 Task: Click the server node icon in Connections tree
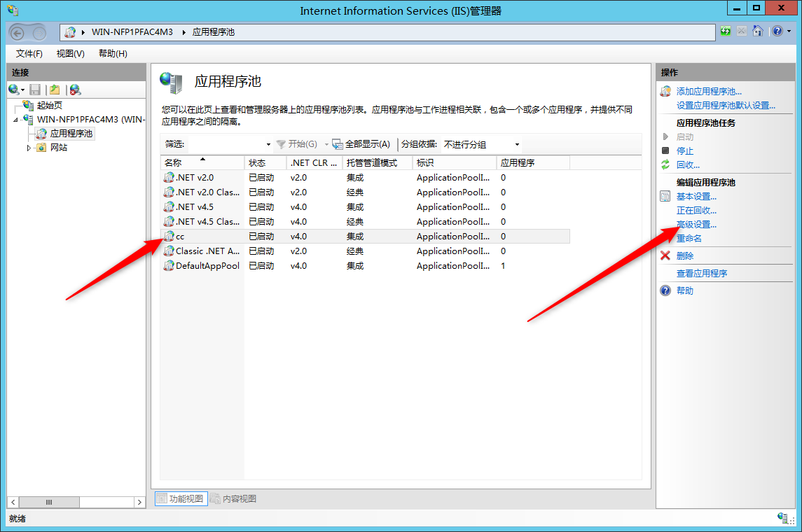29,119
